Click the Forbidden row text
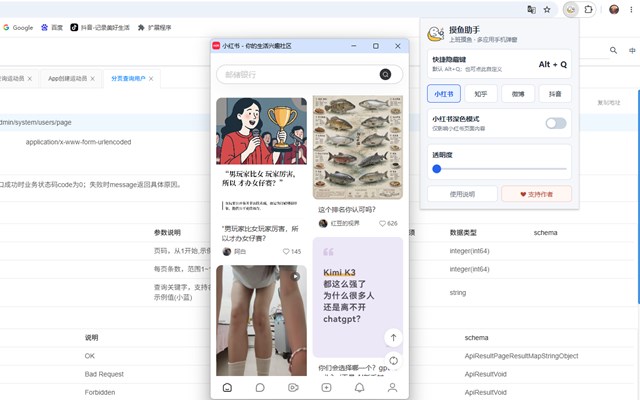 [x=100, y=392]
